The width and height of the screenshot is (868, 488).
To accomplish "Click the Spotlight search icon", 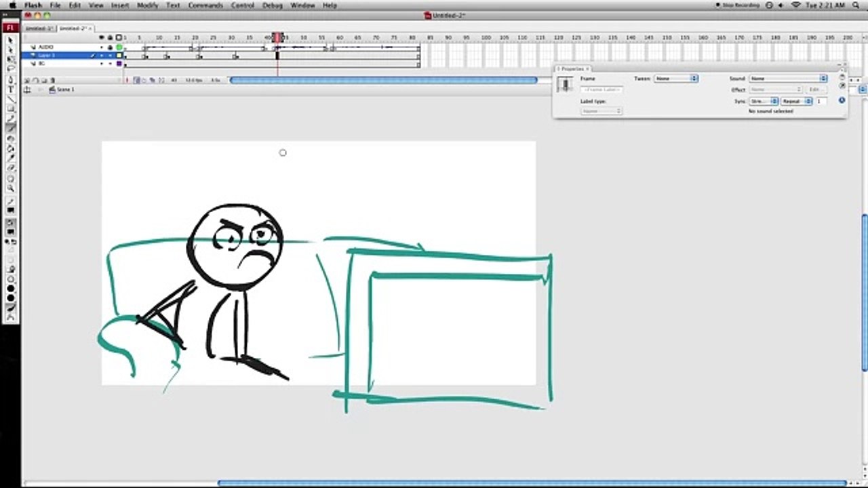I will [x=857, y=5].
